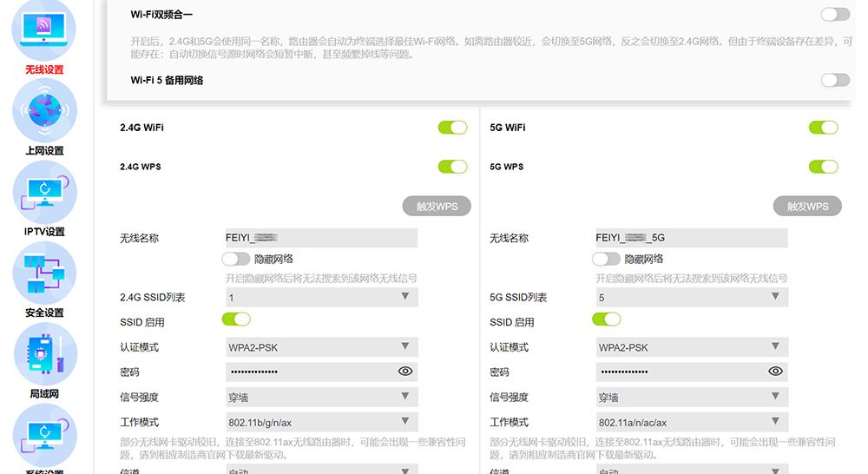Viewport: 868px width, 474px height.
Task: Show the 5G password with eye icon
Action: pyautogui.click(x=775, y=371)
